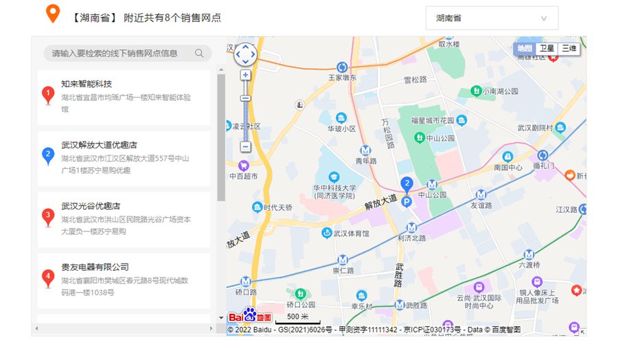Screen dimensions: 618x364
Task: Click the scroll-up arrow of the store list
Action: tap(221, 69)
